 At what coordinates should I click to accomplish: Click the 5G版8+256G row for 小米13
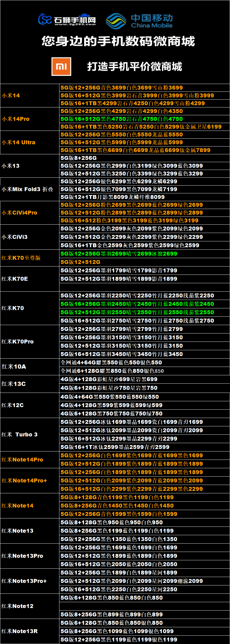(x=144, y=158)
